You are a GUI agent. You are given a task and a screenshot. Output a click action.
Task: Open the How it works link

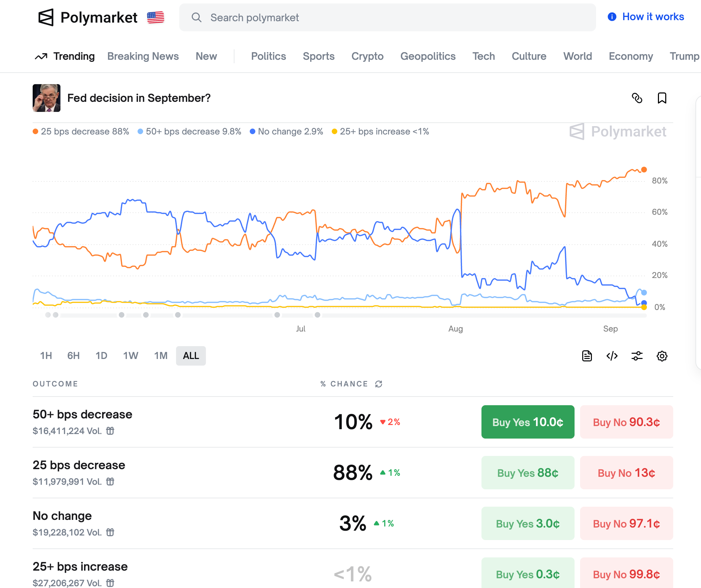point(653,17)
